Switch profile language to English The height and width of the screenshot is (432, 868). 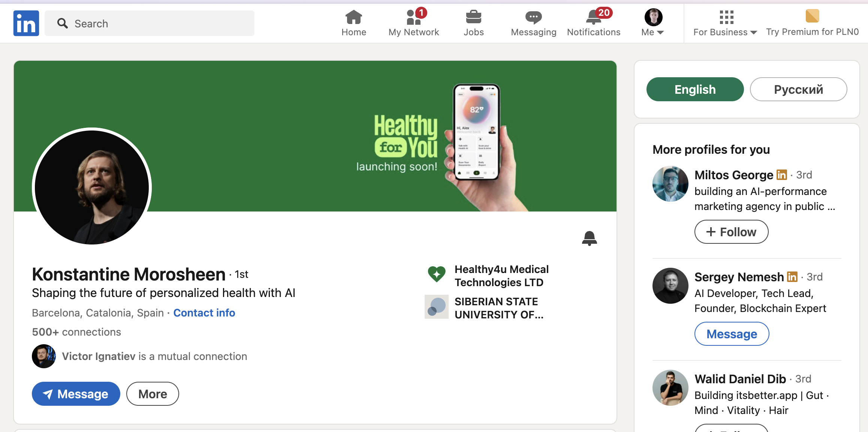click(695, 89)
